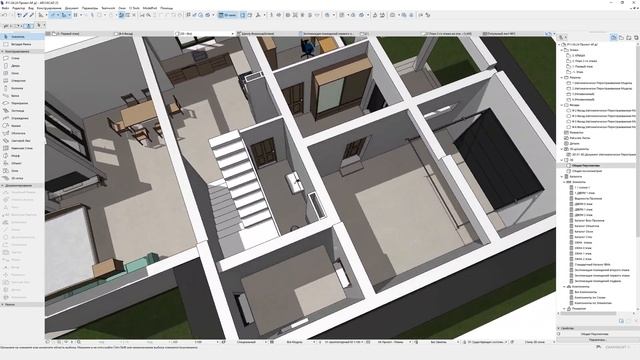
Task: Select the Stair (Лестница) tool
Action: coord(22,111)
